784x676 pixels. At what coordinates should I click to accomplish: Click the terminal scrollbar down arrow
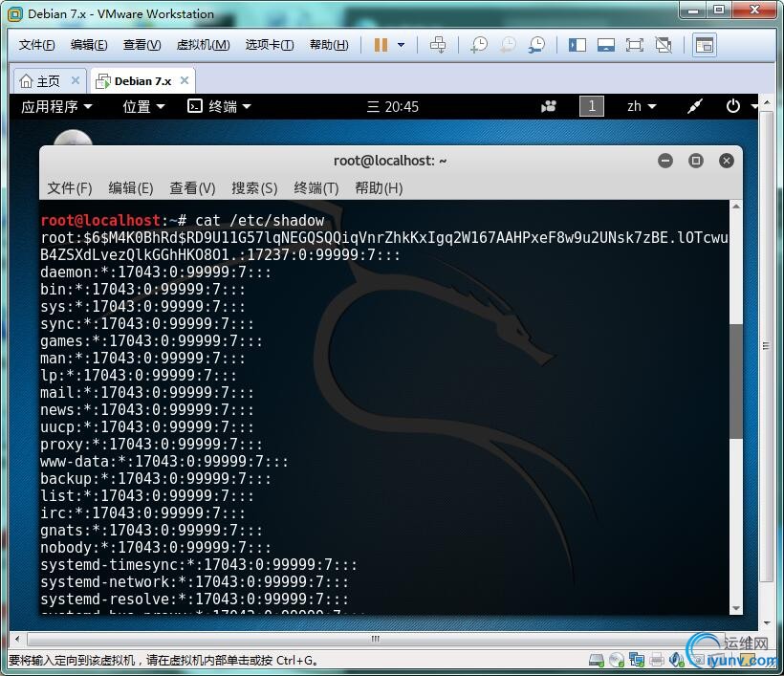pos(736,608)
